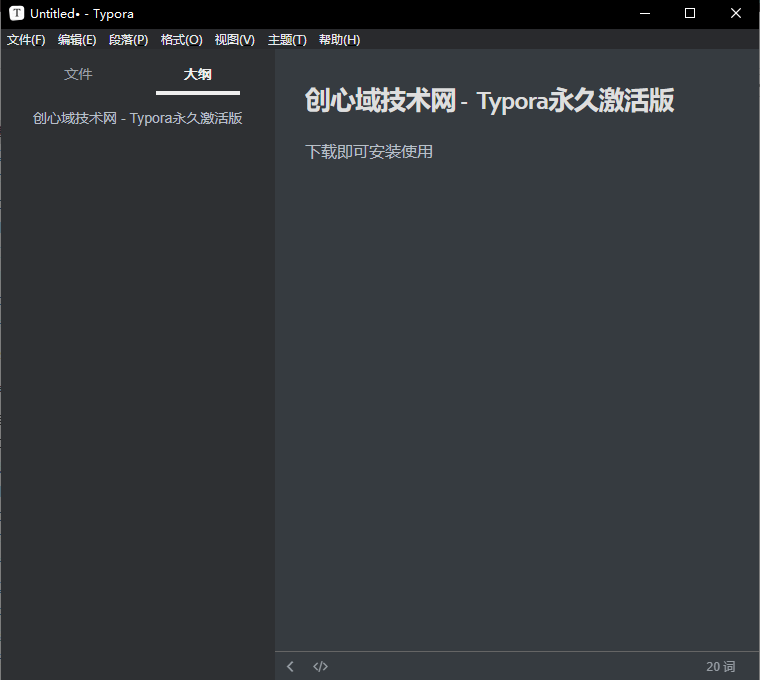This screenshot has width=760, height=680.
Task: Switch to the 大纲 sidebar tab
Action: click(198, 74)
